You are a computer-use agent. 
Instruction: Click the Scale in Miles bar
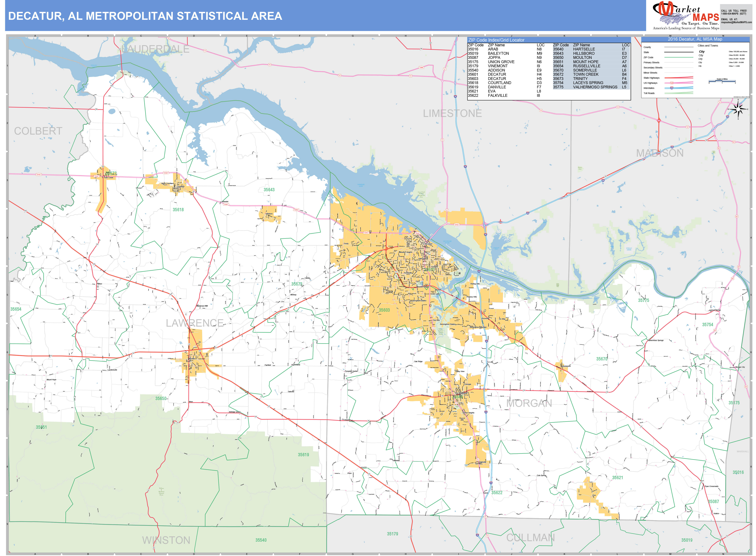point(722,81)
